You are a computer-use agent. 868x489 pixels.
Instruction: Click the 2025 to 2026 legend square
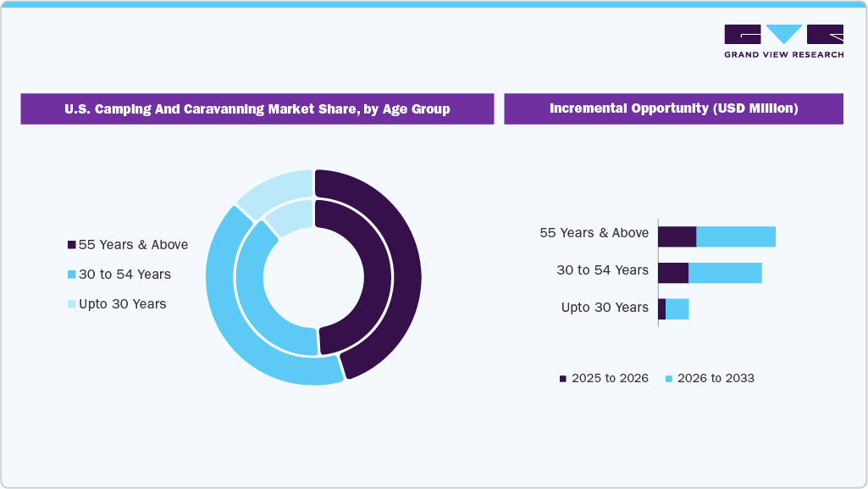pos(562,378)
